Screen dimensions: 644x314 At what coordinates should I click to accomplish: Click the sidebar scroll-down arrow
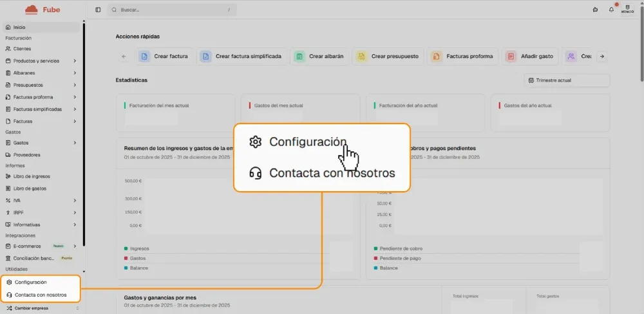tap(84, 272)
